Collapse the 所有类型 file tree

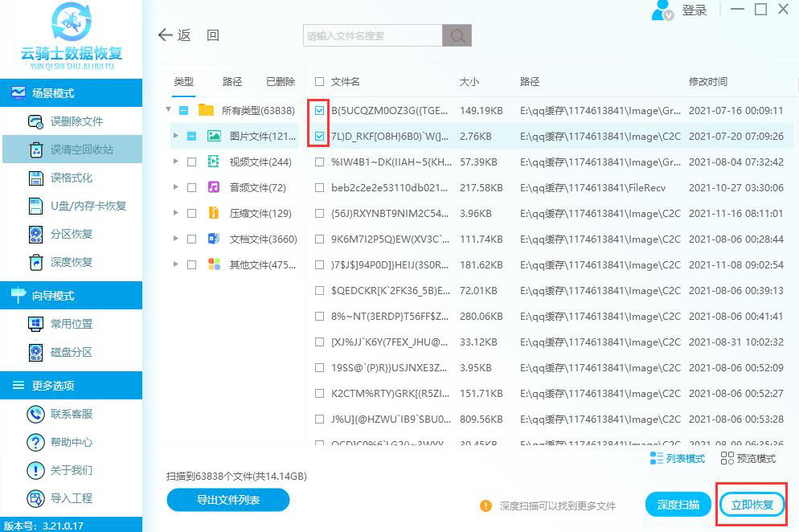(x=168, y=108)
